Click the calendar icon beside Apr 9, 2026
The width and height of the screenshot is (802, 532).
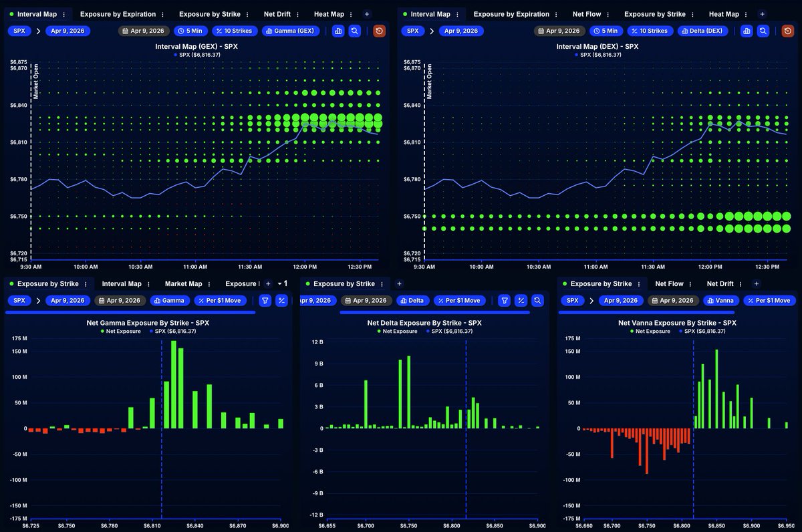click(126, 31)
